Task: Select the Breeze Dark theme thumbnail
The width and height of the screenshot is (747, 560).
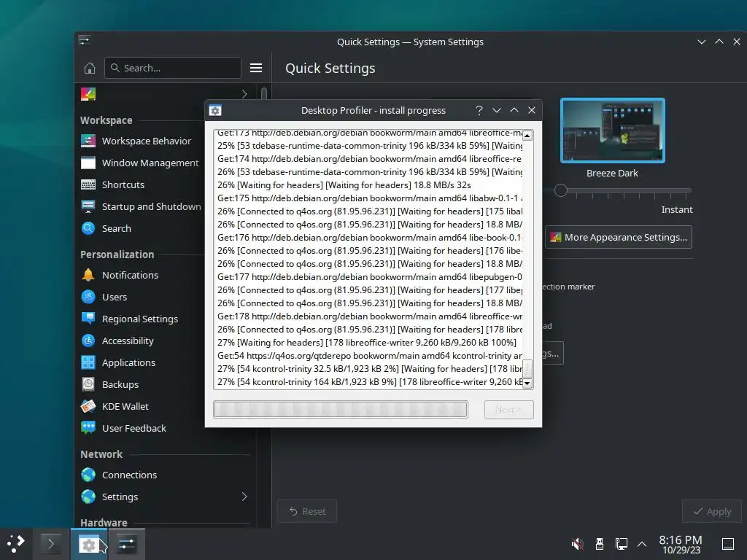Action: [x=613, y=131]
